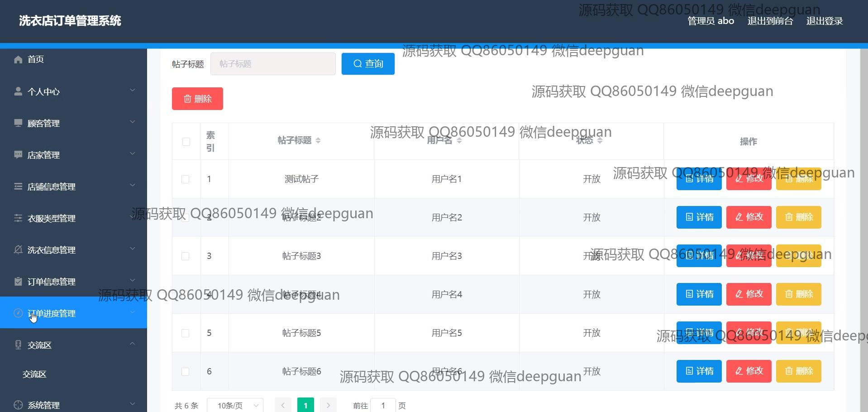Image resolution: width=868 pixels, height=412 pixels.
Task: Click the home icon beside 首页
Action: pyautogui.click(x=18, y=59)
